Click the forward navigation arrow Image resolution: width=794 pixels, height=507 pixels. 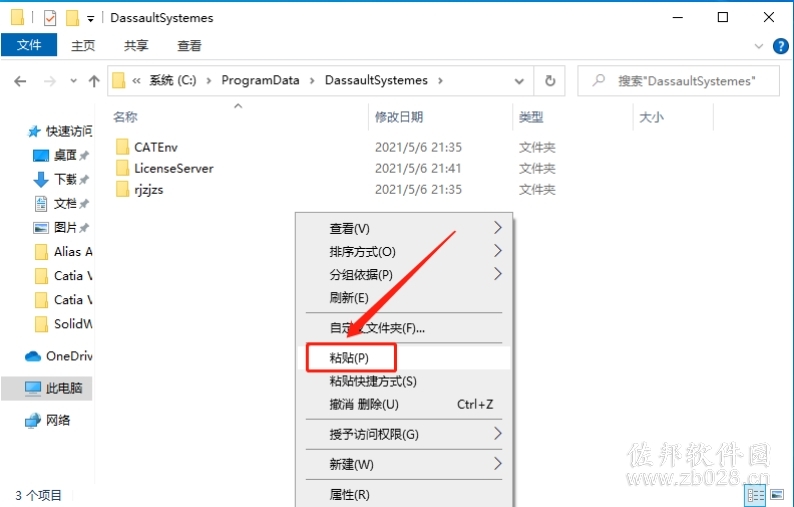click(x=50, y=81)
